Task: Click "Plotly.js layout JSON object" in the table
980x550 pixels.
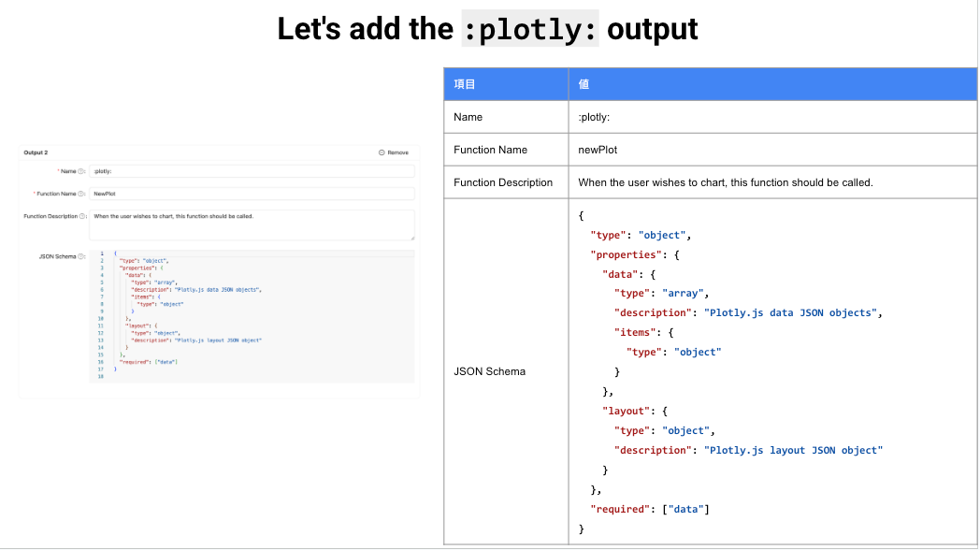Action: pos(793,450)
